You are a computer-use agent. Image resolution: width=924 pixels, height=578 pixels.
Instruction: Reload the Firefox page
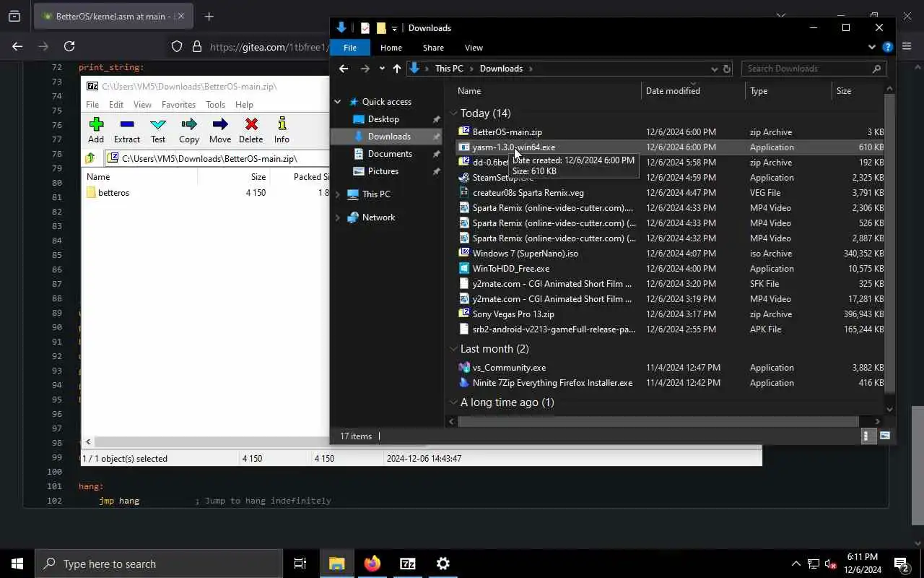pos(69,46)
